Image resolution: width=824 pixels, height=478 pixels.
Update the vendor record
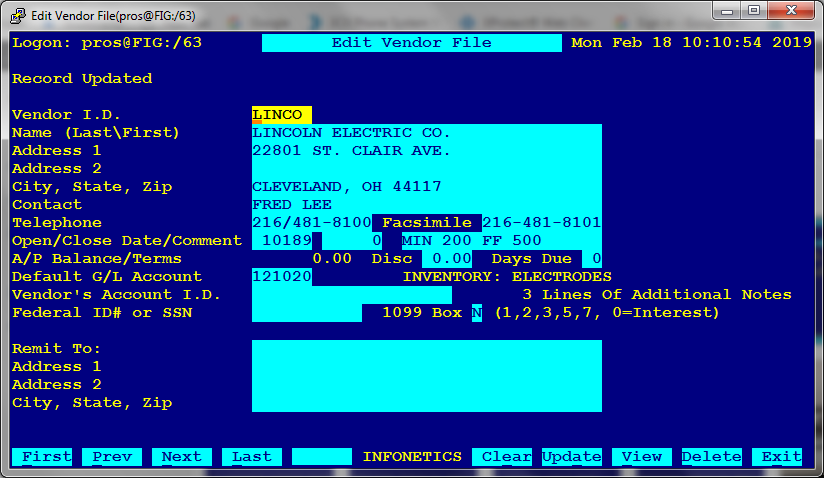(x=572, y=457)
